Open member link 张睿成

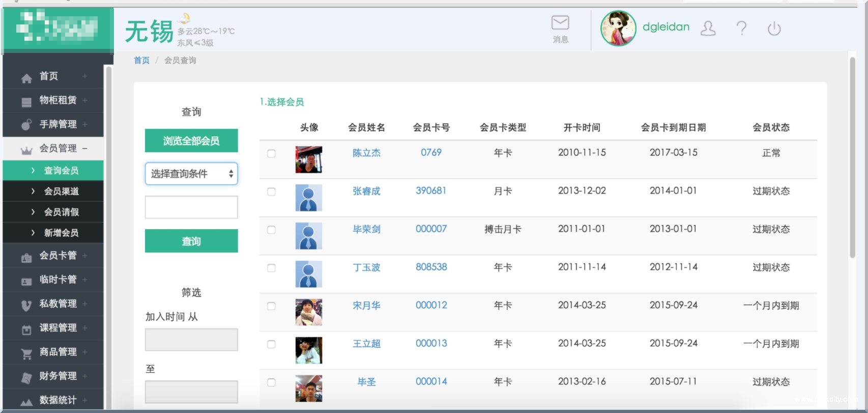[x=366, y=191]
